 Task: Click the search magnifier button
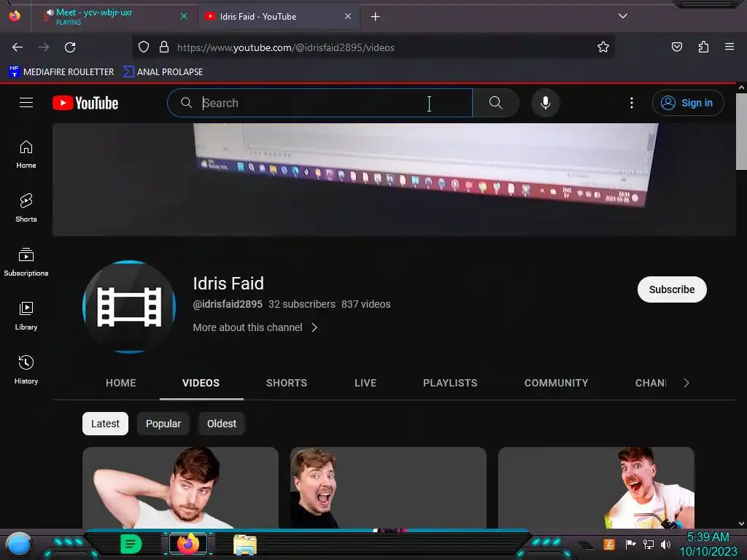(x=495, y=103)
